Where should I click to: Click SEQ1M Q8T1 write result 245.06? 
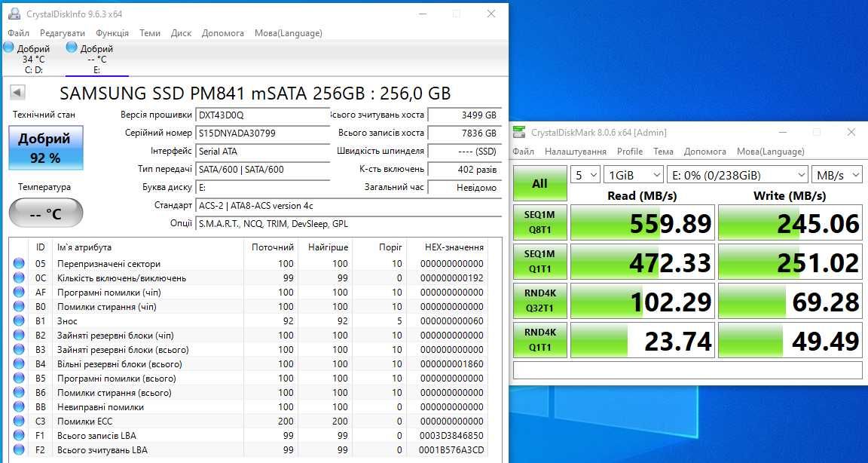click(790, 222)
